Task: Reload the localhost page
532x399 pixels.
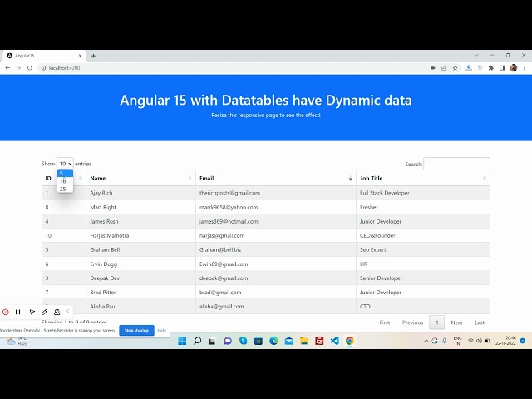Action: tap(30, 68)
